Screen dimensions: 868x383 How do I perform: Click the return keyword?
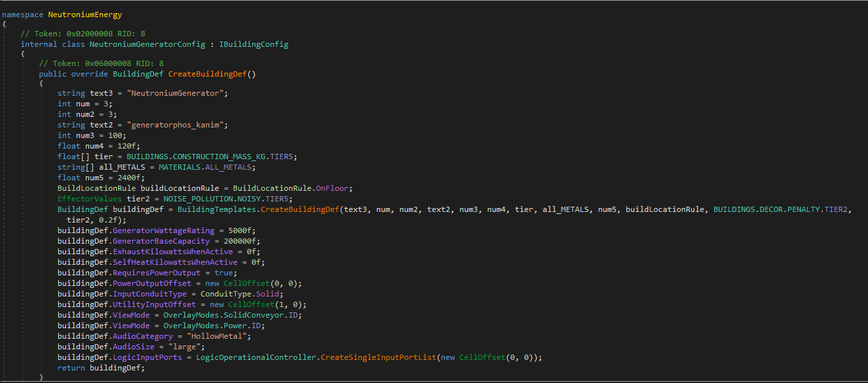71,368
